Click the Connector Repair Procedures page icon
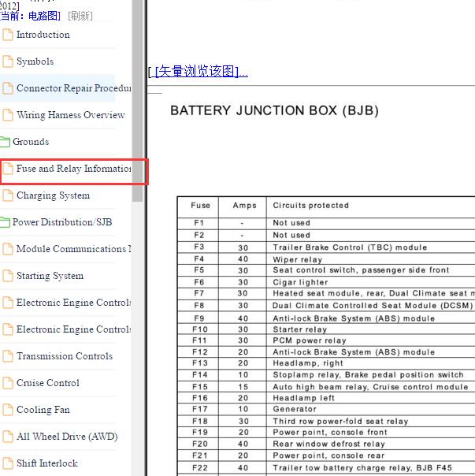 coord(8,88)
